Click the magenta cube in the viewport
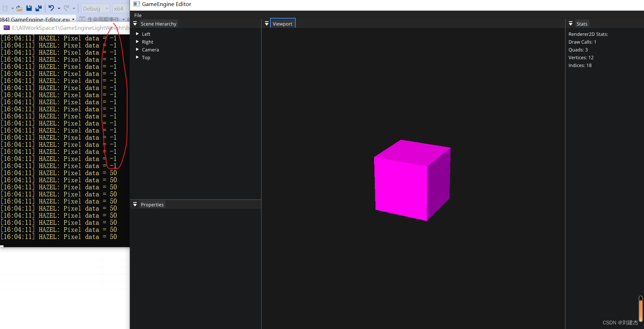 [x=412, y=180]
